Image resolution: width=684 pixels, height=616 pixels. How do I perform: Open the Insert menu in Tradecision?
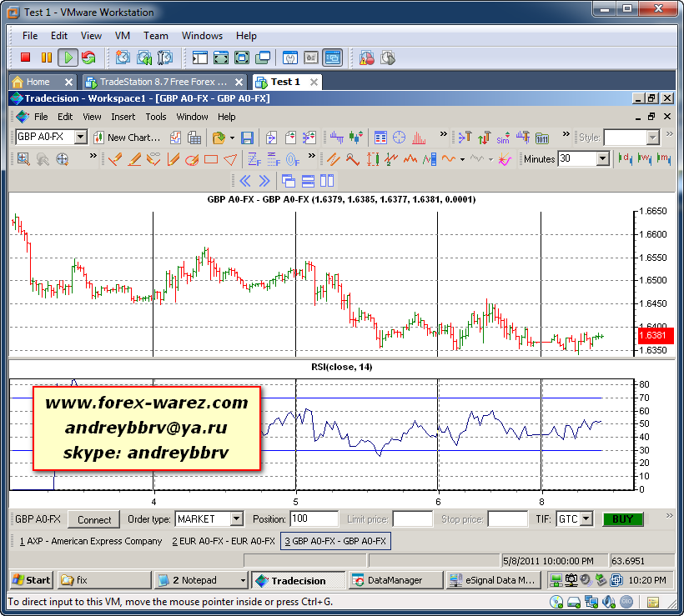[x=123, y=117]
